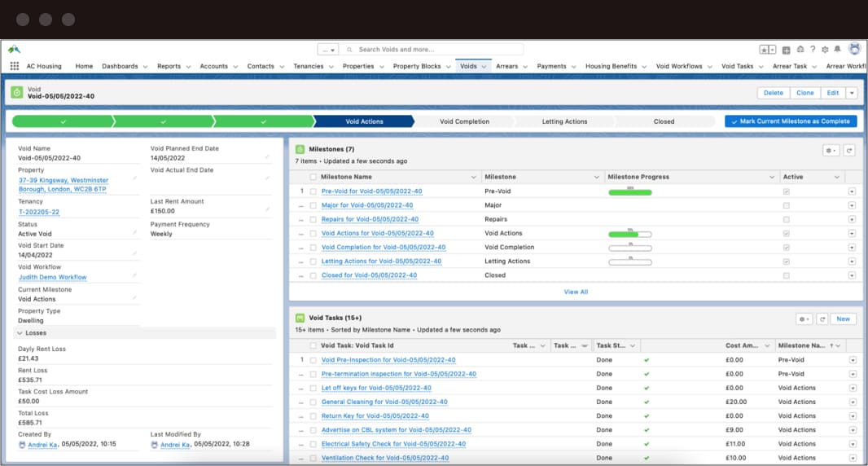Select the Major milestone row checkbox

[x=313, y=205]
